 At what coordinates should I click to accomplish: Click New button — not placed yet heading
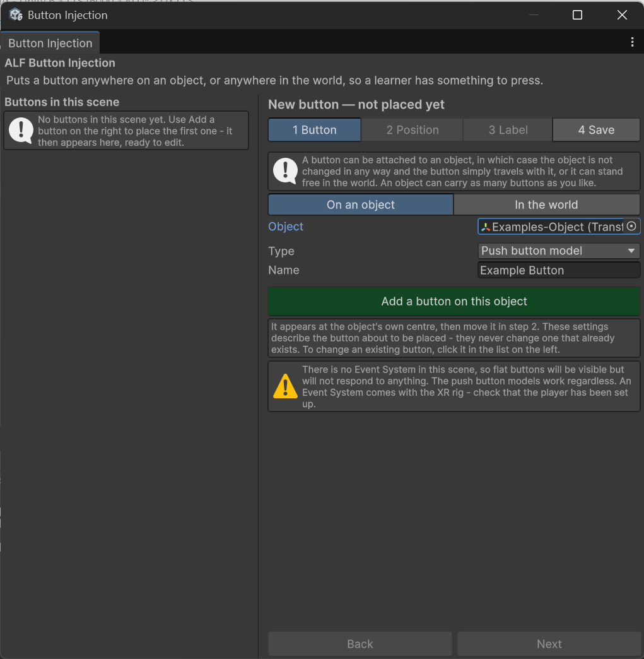356,104
